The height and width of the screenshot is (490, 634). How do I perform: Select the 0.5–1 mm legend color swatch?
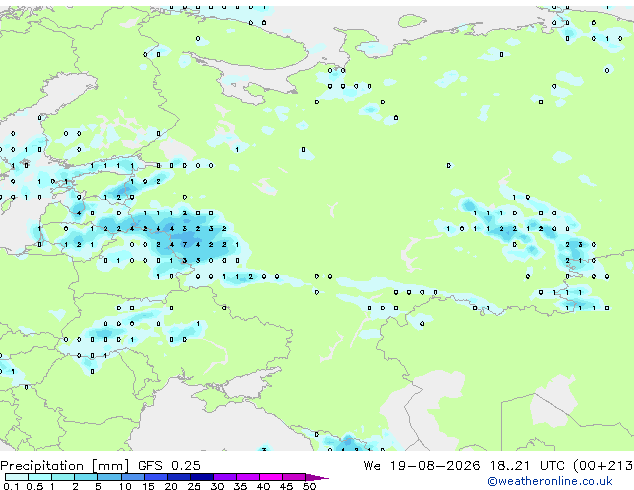pyautogui.click(x=40, y=477)
